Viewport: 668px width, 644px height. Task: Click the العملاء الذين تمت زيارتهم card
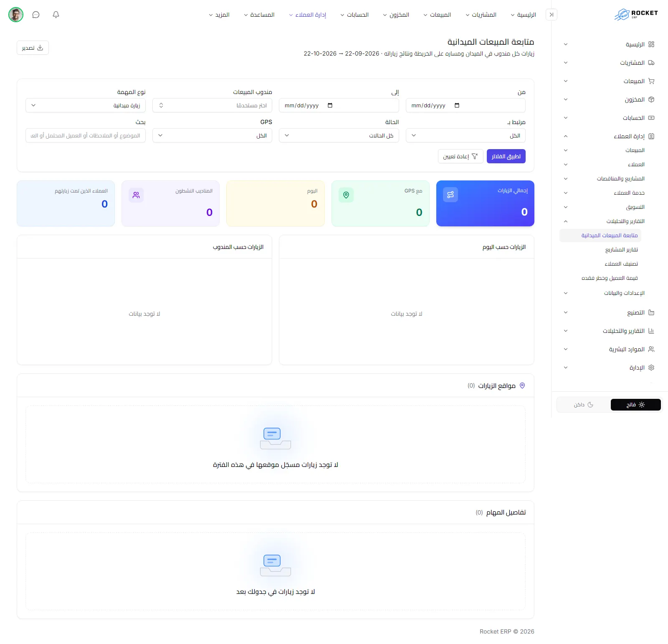[66, 203]
